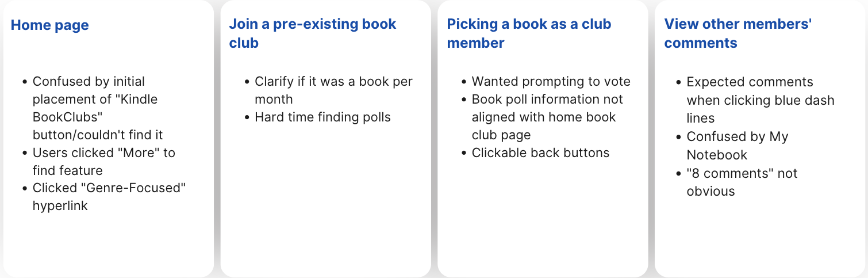
Task: Click the "Picking a book as a club member" heading
Action: click(529, 33)
